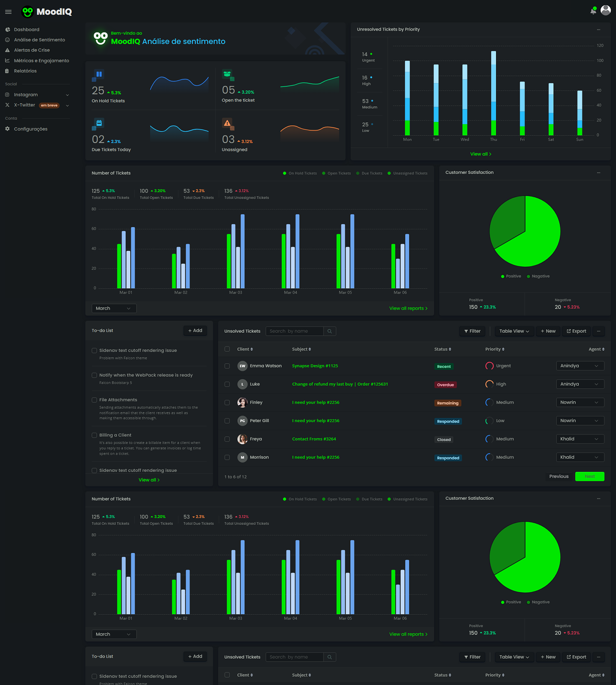
Task: Open the notifications bell
Action: click(593, 11)
